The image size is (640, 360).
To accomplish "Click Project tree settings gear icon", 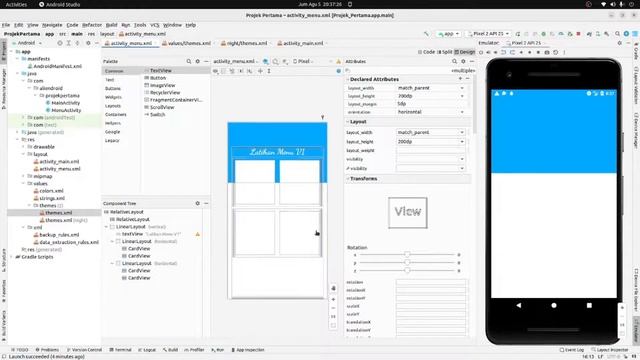I will 88,43.
